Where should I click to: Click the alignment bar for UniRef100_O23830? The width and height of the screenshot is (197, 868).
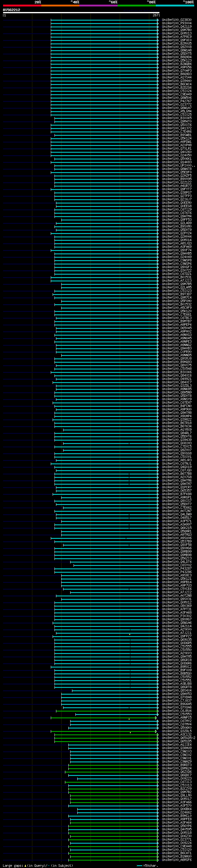pyautogui.click(x=105, y=20)
